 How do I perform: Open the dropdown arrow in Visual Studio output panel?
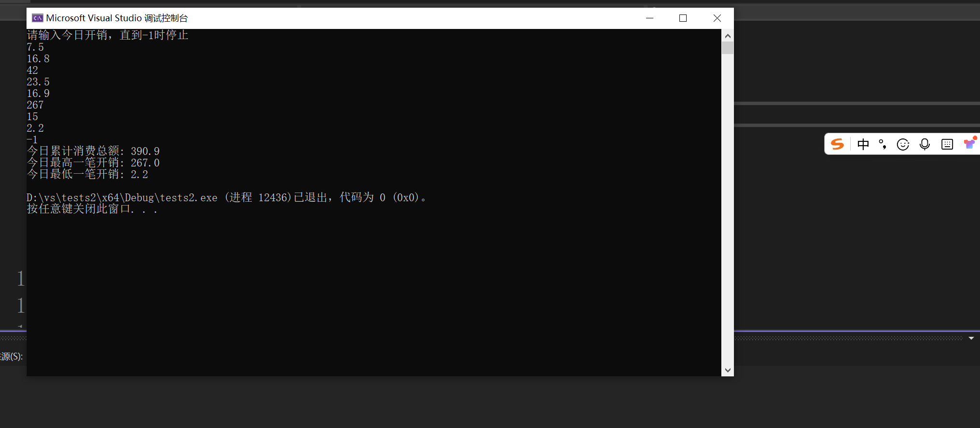[971, 338]
